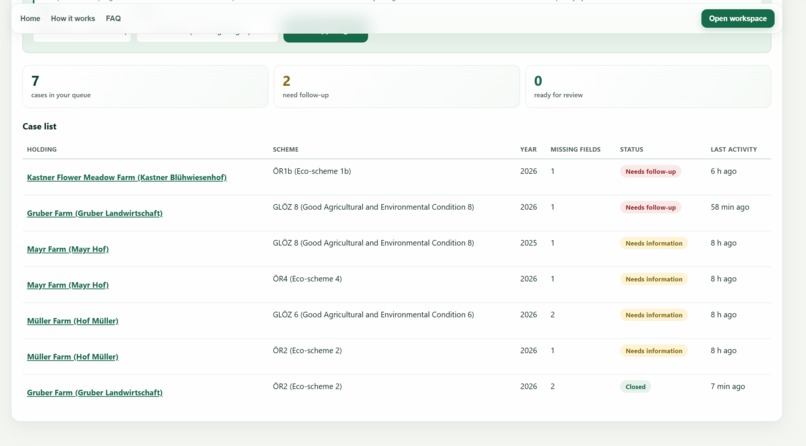Image resolution: width=806 pixels, height=446 pixels.
Task: Click 'Needs information' badge in 2025 Mayr row
Action: [653, 244]
